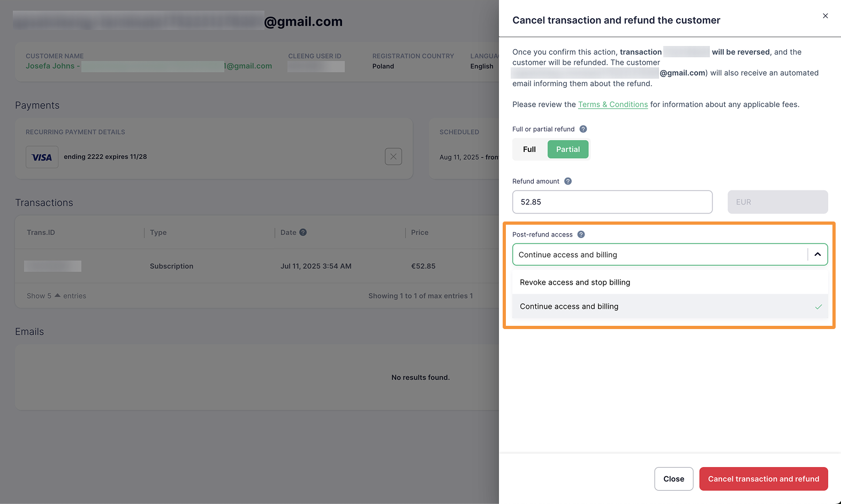Viewport: 841px width, 504px height.
Task: Click the blurred transaction ID cell
Action: click(x=52, y=266)
